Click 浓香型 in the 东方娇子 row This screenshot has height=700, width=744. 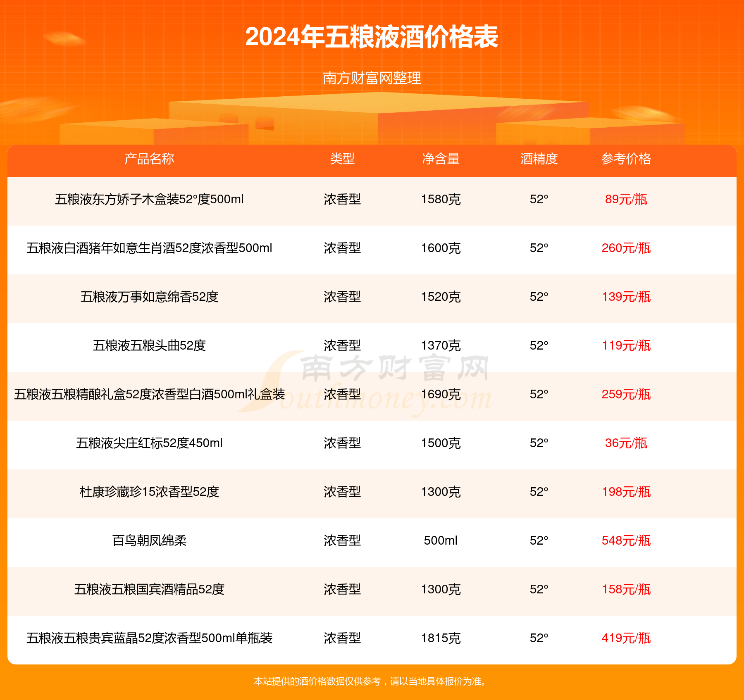pos(342,199)
